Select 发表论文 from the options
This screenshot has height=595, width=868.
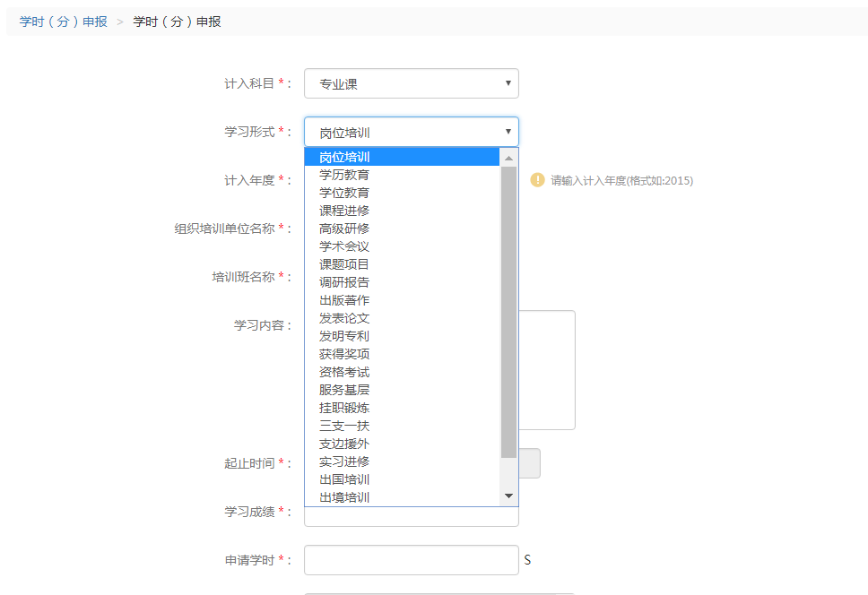pyautogui.click(x=344, y=318)
